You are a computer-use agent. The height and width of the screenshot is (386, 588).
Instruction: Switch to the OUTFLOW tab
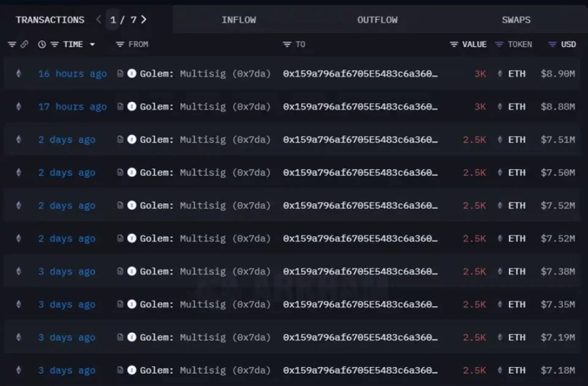click(x=377, y=20)
